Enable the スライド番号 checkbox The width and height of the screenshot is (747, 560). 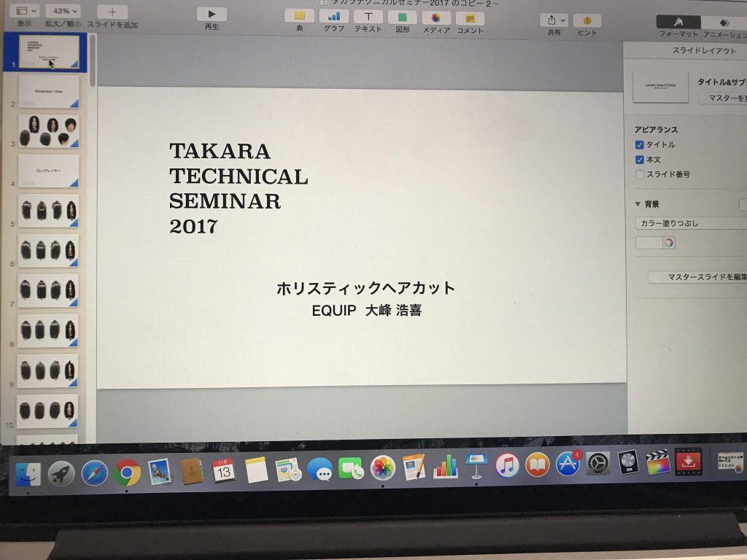(x=640, y=174)
